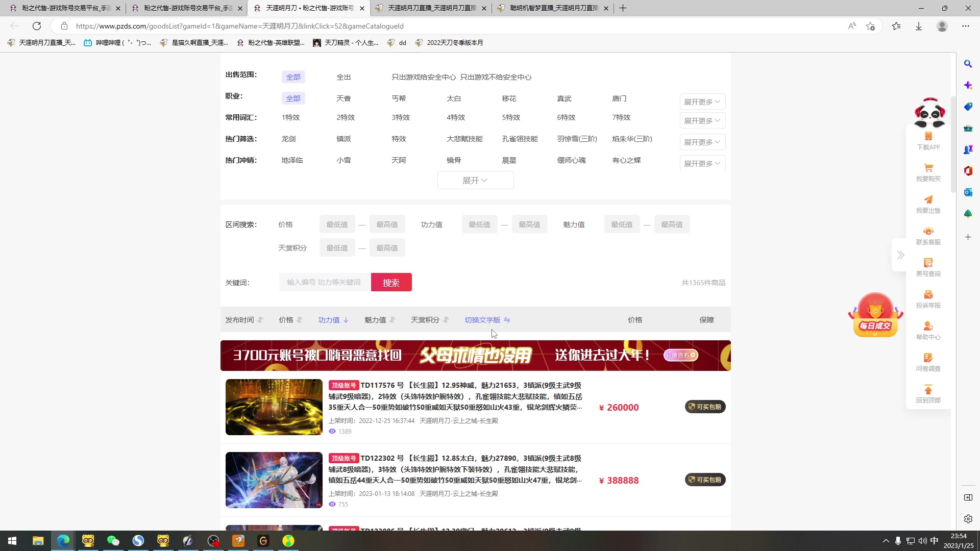Click the browser profile avatar
The height and width of the screenshot is (551, 980).
(942, 26)
